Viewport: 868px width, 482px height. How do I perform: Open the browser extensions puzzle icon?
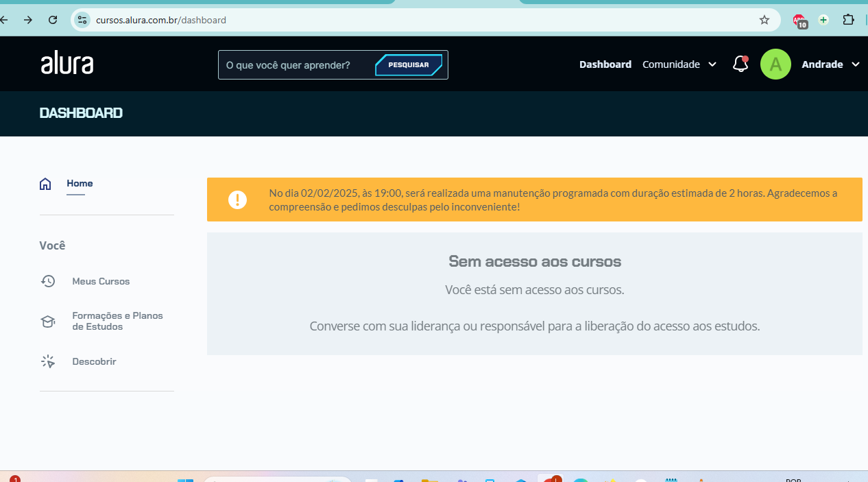click(849, 20)
